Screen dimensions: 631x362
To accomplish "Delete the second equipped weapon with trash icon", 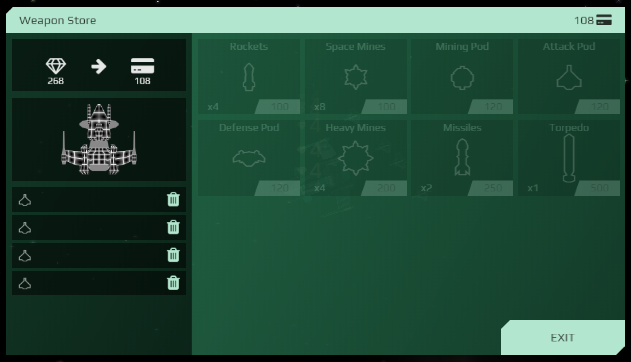I will click(x=173, y=227).
